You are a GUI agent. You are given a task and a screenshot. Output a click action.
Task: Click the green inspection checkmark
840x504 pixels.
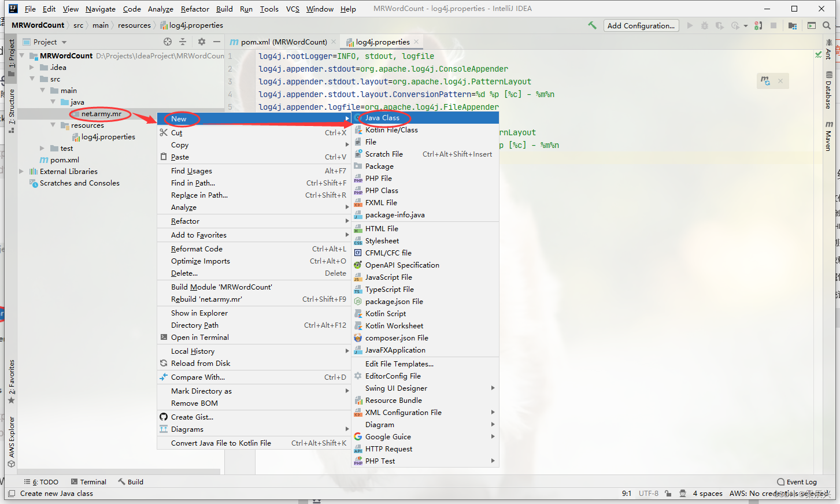pyautogui.click(x=818, y=55)
